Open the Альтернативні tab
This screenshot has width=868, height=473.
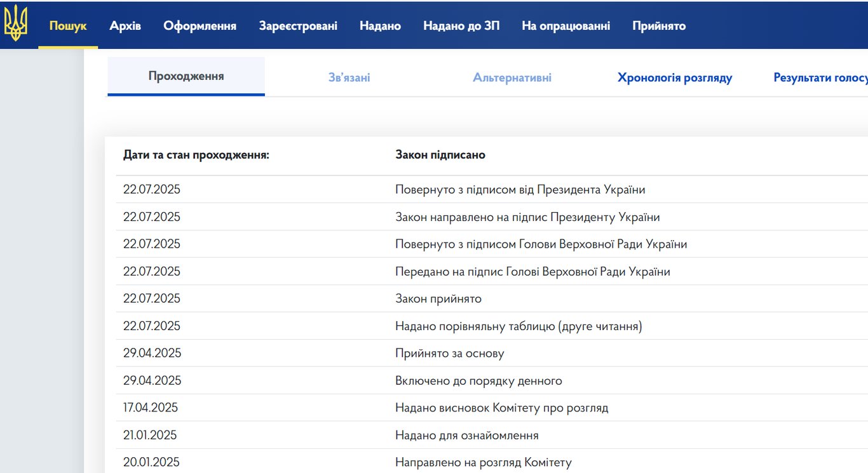click(x=512, y=77)
